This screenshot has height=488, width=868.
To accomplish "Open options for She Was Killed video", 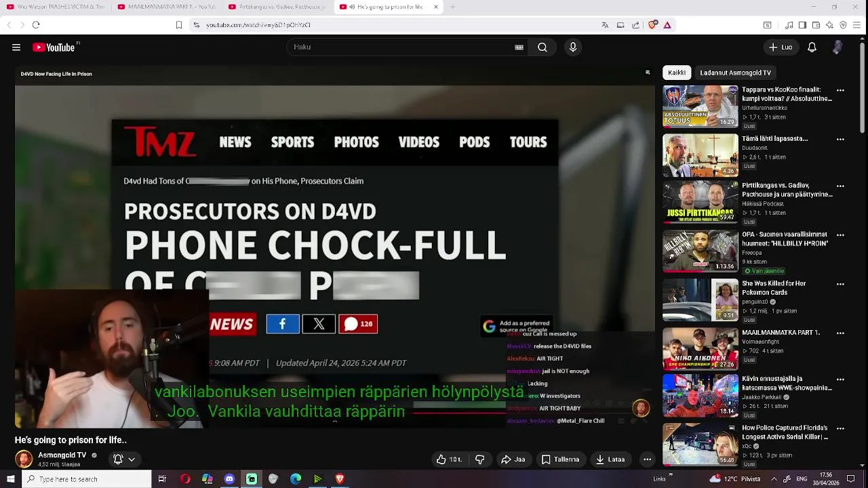I will pyautogui.click(x=840, y=284).
